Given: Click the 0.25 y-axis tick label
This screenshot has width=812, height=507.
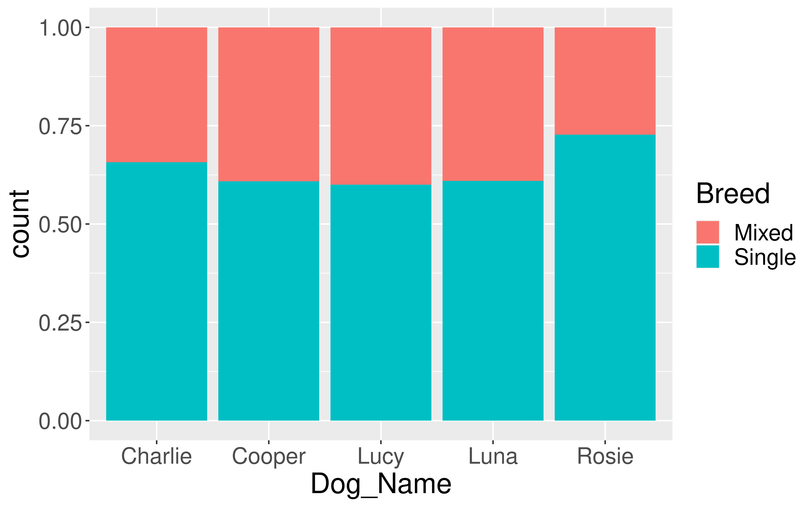Looking at the screenshot, I should (x=60, y=323).
